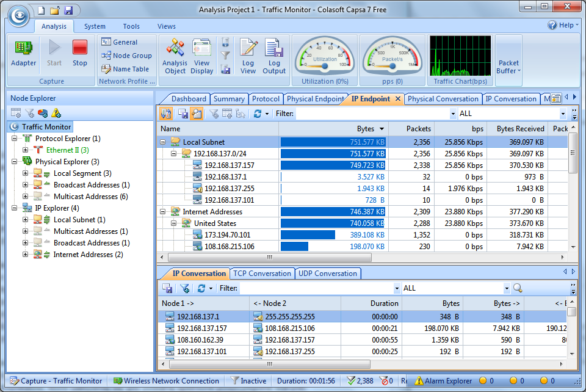Click the open folder icon in title bar
Viewport: 586px width, 392px height.
[54, 10]
